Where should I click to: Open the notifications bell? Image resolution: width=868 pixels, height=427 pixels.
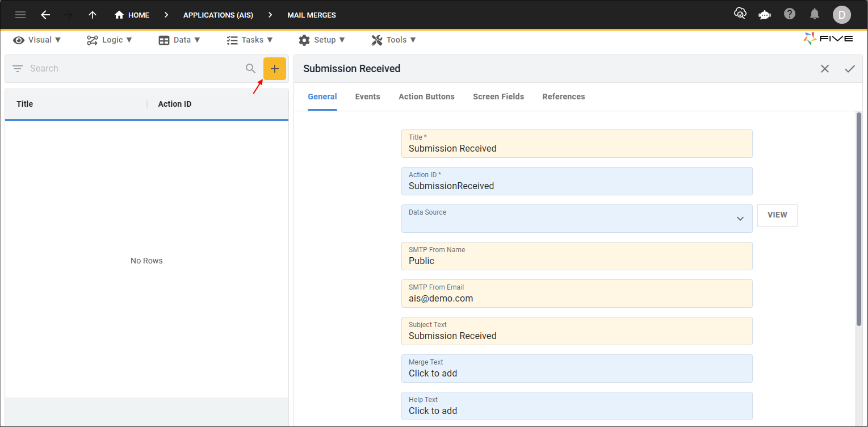[x=814, y=14]
